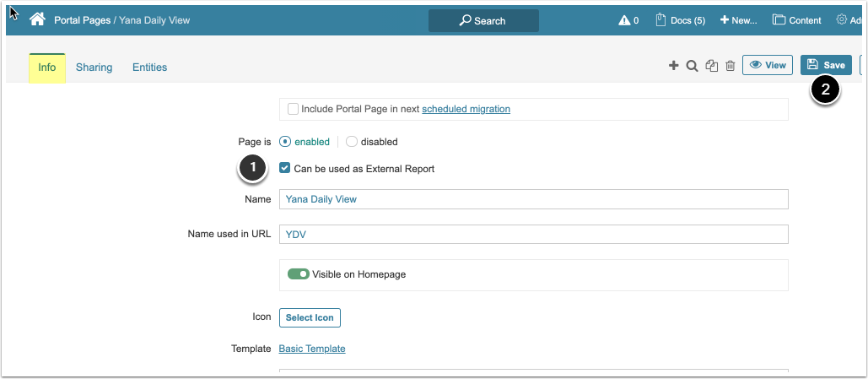Screen dimensions: 868x379
Task: Open Docs (5) from top bar
Action: pos(680,20)
